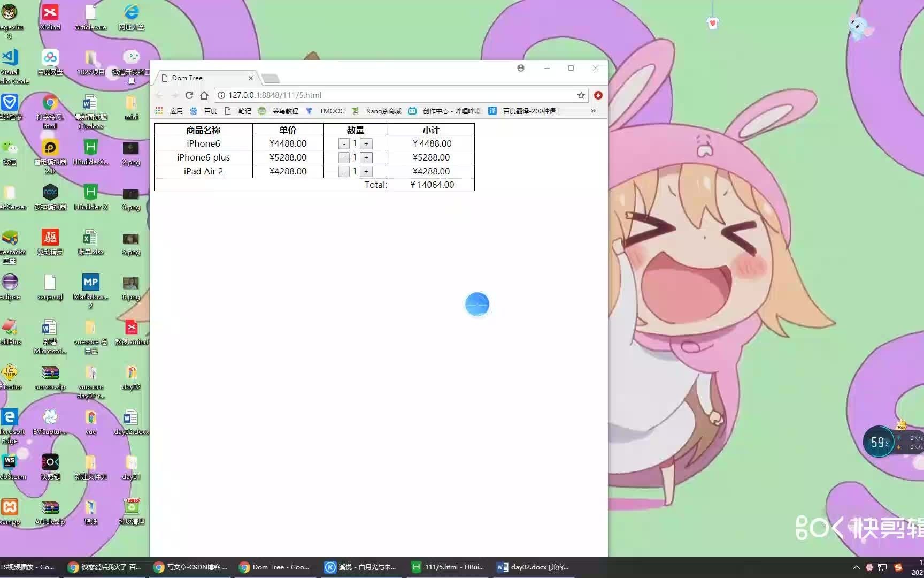Reload the page in Chrome

click(x=189, y=95)
